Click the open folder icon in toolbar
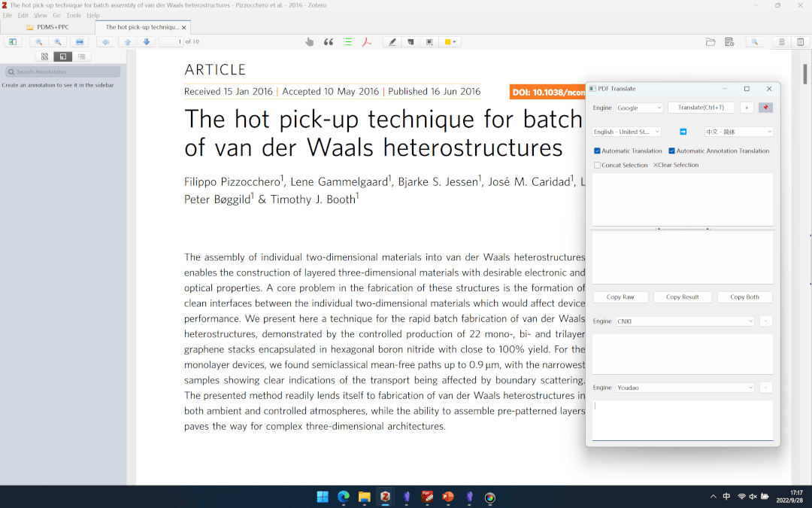This screenshot has width=812, height=508. click(710, 42)
